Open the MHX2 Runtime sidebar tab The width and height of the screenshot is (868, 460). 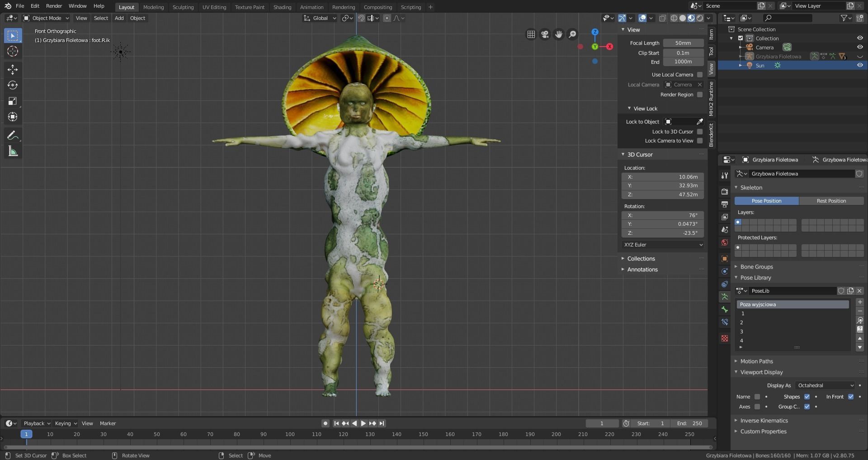[x=711, y=99]
